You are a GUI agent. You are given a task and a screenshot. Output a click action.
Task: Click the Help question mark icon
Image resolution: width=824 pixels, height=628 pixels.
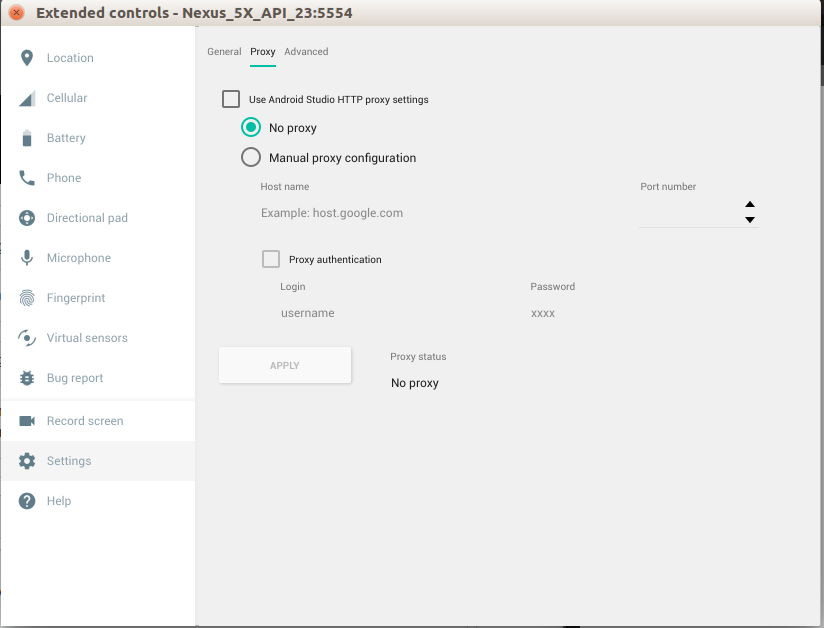[27, 501]
